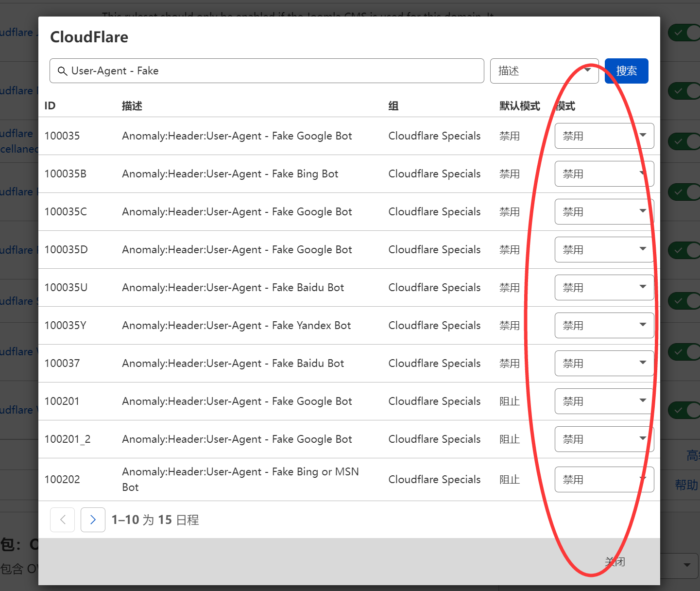Toggle background ruleset switch beside row 100035
The width and height of the screenshot is (700, 591).
point(684,141)
